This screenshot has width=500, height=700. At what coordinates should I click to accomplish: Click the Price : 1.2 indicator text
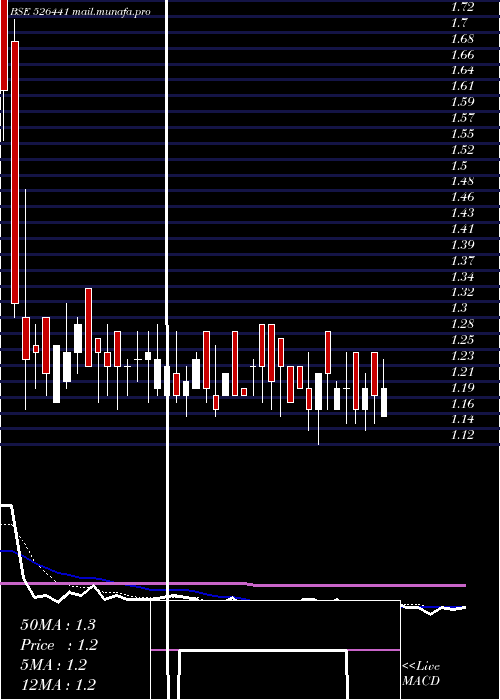59,645
